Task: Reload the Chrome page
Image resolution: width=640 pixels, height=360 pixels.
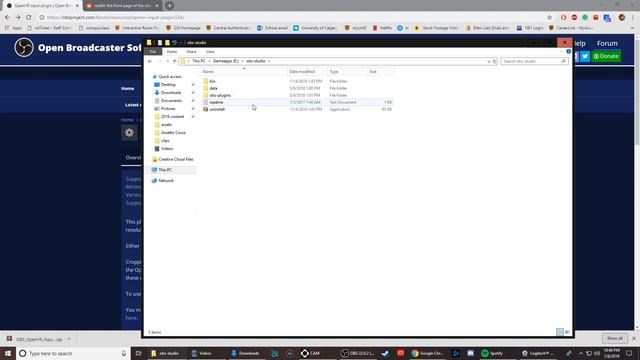Action: pos(29,18)
